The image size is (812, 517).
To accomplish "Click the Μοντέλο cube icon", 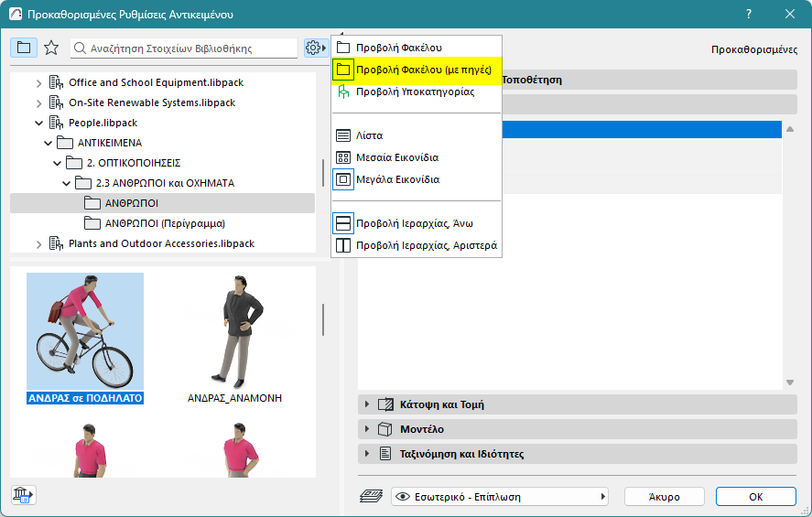I will point(384,429).
